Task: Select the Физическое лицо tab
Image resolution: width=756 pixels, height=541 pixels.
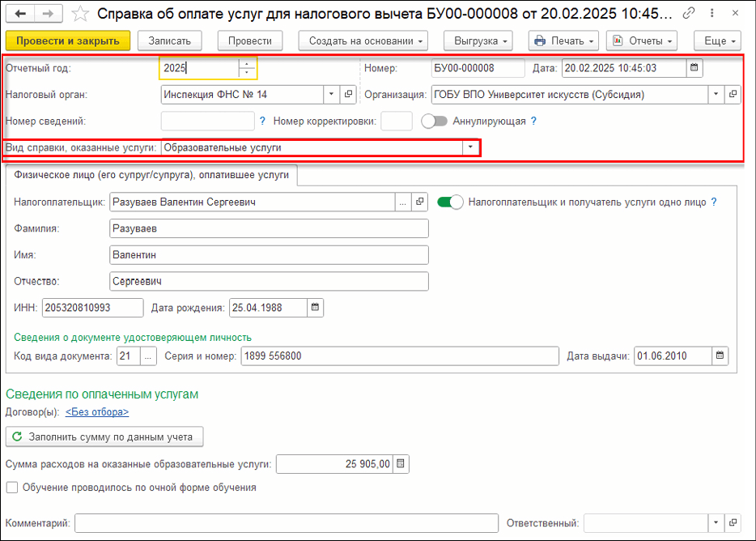Action: [151, 175]
